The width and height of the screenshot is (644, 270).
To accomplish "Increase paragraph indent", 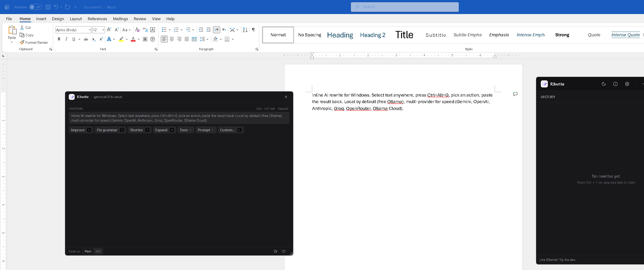I will pyautogui.click(x=208, y=30).
